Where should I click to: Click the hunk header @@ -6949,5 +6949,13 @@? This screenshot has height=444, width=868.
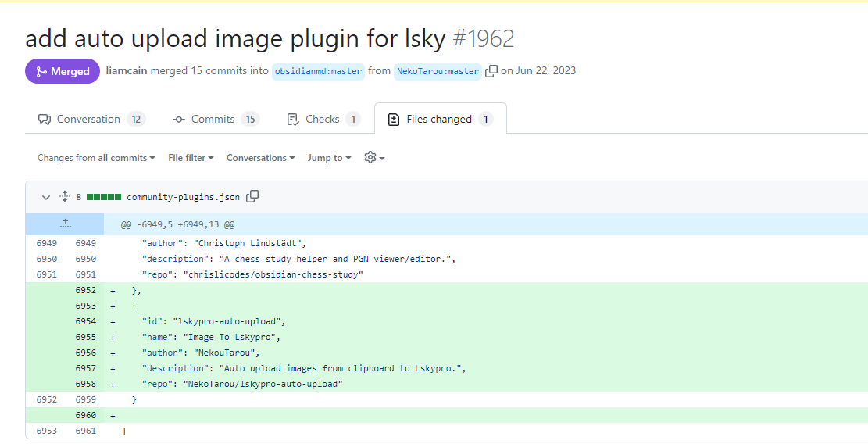tap(177, 225)
